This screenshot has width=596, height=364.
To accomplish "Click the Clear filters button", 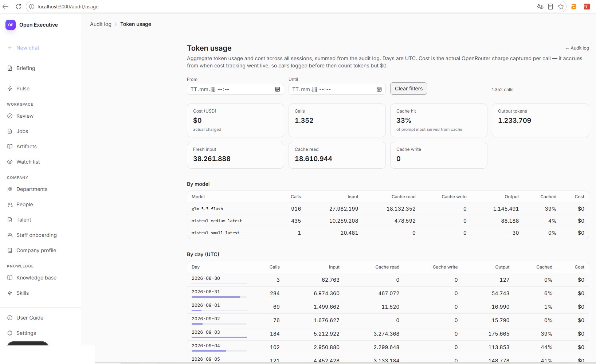I will 409,89.
